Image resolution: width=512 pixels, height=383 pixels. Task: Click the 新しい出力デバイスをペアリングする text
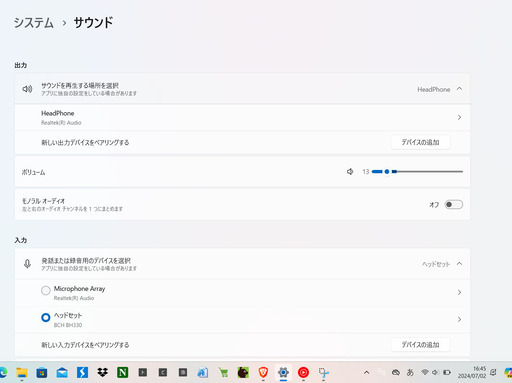(85, 143)
